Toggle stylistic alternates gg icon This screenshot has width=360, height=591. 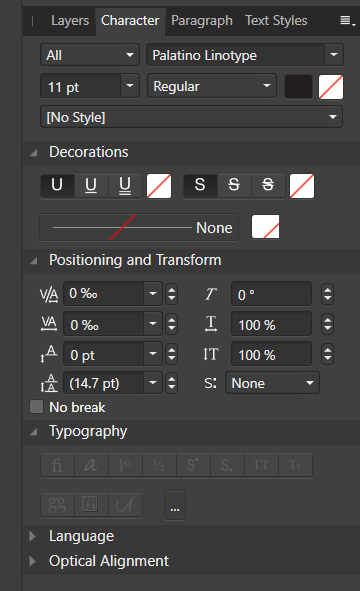pyautogui.click(x=57, y=505)
